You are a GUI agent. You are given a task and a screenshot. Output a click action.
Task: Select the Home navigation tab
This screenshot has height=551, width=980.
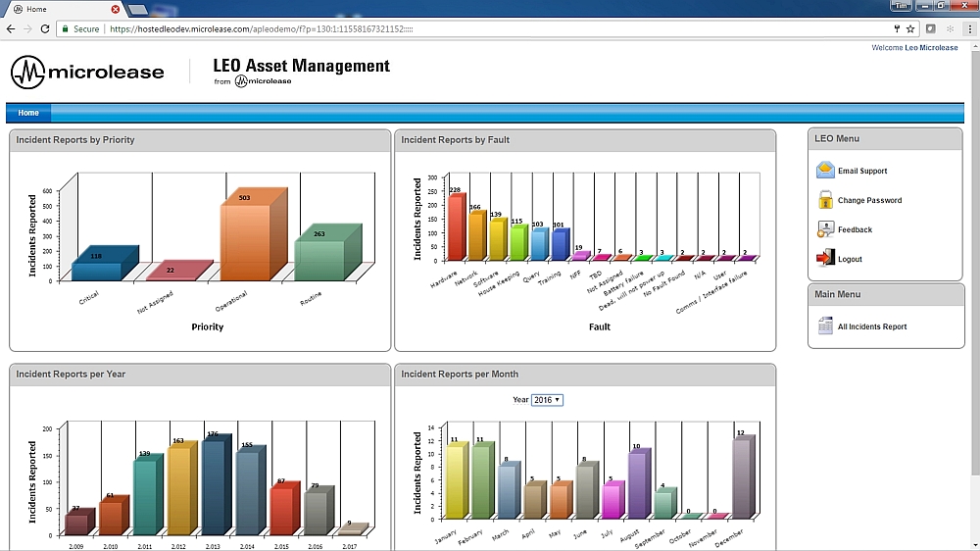coord(28,113)
